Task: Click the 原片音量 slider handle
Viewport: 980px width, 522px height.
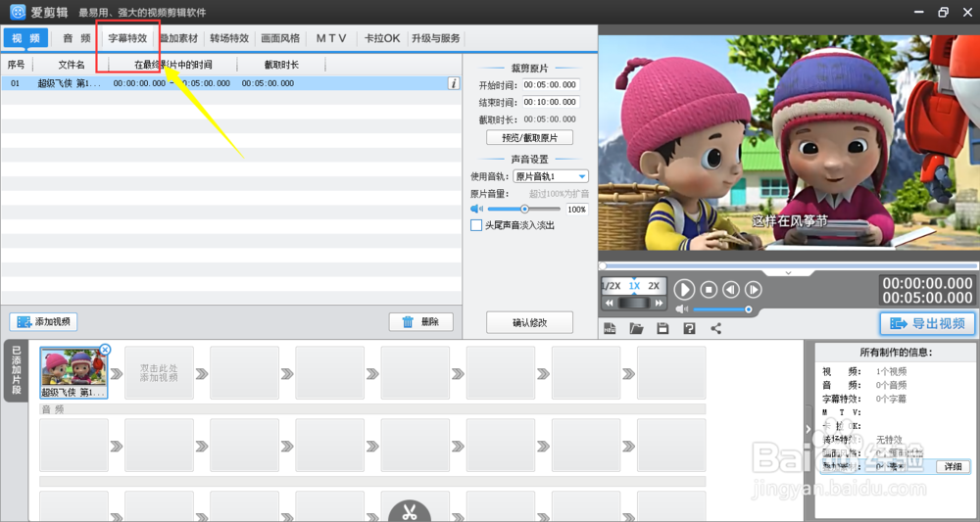Action: (524, 210)
